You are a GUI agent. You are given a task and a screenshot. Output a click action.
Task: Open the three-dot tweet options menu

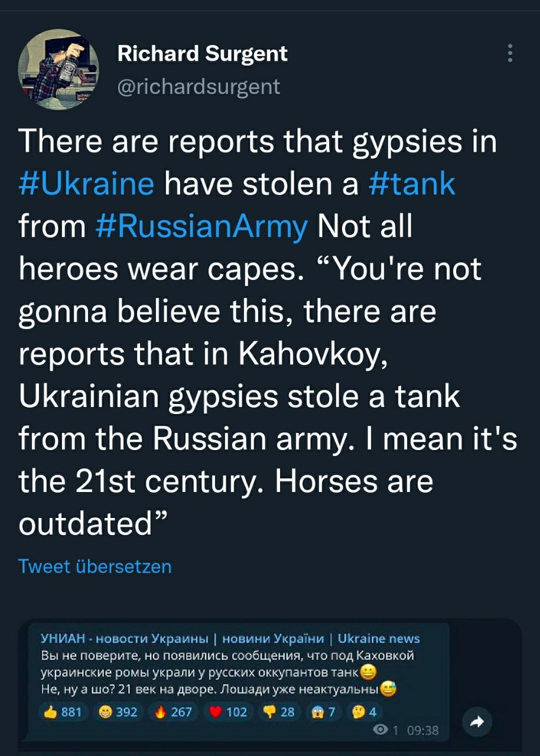coord(510,53)
